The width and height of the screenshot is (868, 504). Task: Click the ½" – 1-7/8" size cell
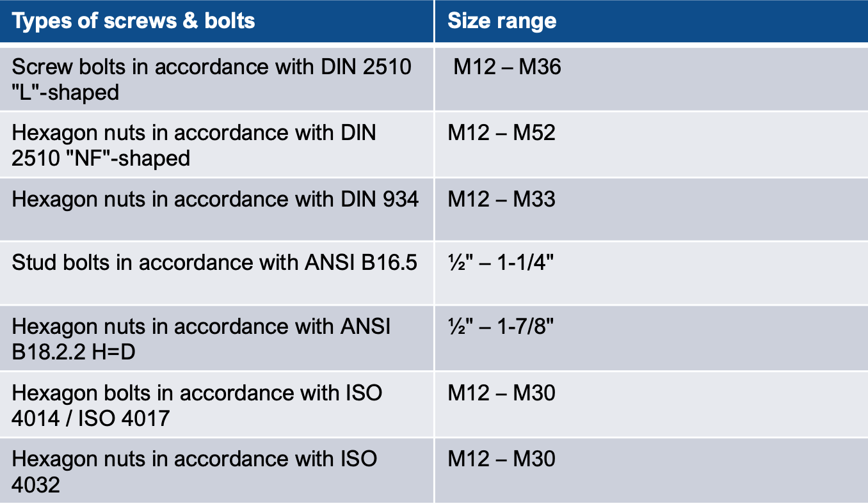click(651, 338)
